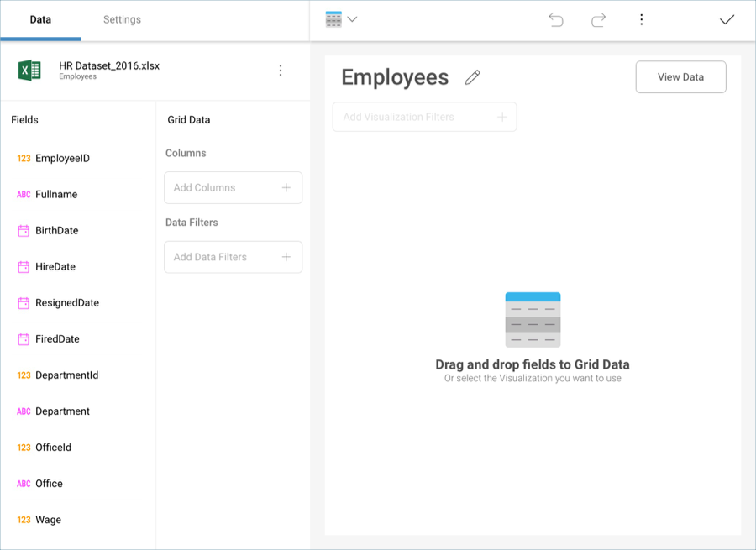This screenshot has width=756, height=550.
Task: Select the Data tab
Action: [x=40, y=19]
